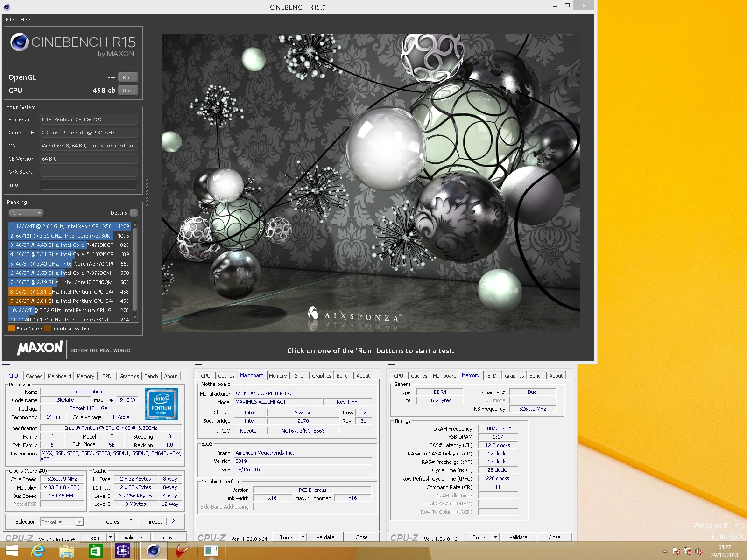This screenshot has width=747, height=560.
Task: Open the Help menu in Cinebench
Action: point(26,20)
